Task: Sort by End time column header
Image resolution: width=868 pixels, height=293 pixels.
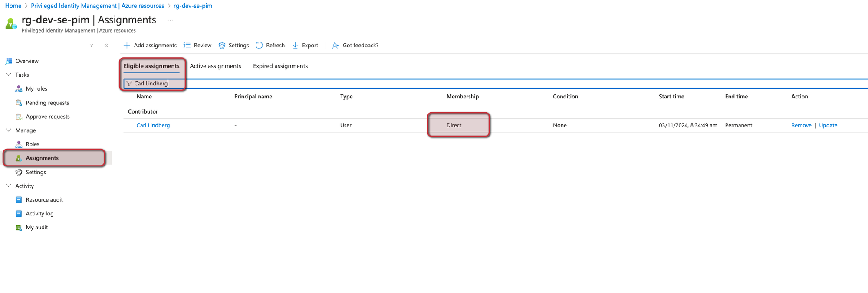Action: 736,97
